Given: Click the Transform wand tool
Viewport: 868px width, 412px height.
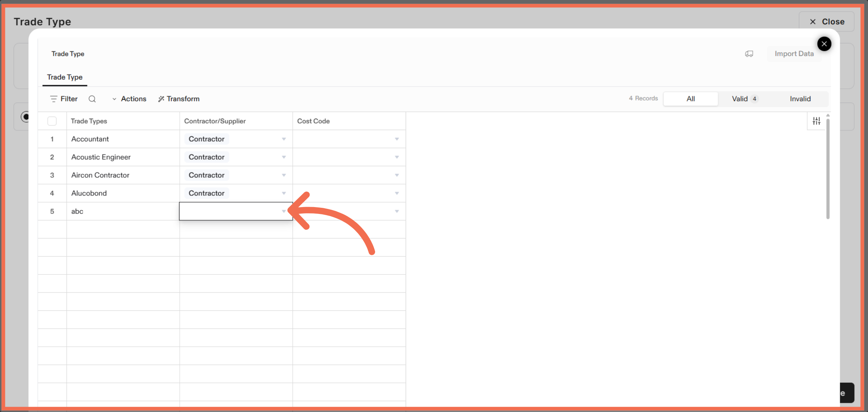Looking at the screenshot, I should (179, 99).
